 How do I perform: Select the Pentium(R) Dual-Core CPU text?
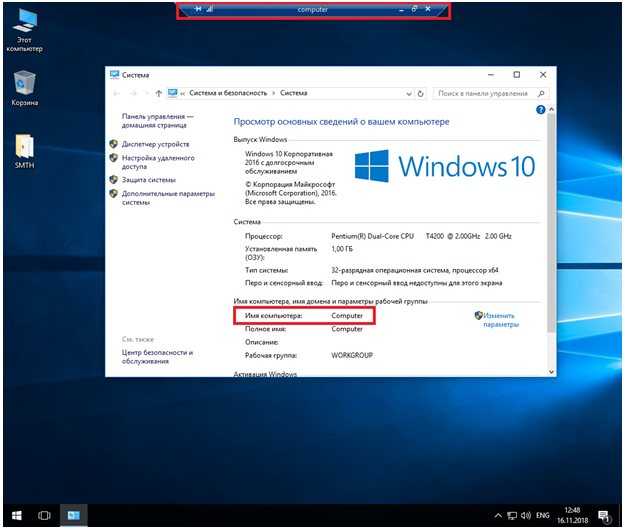pos(372,236)
